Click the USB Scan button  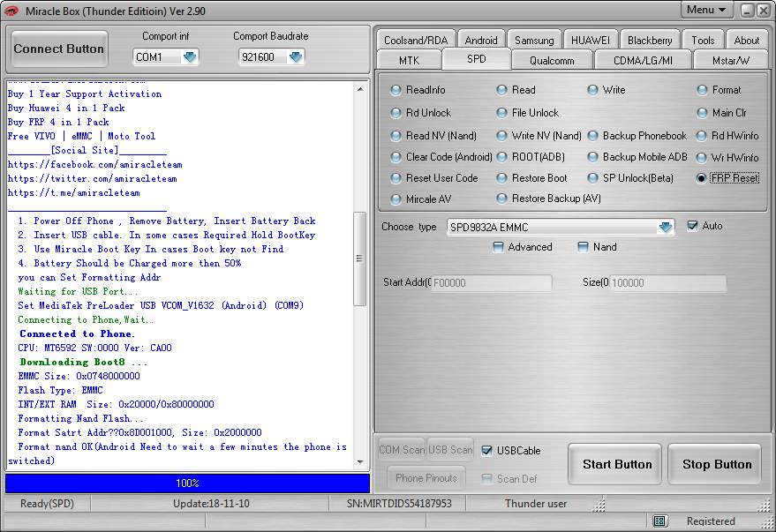450,450
